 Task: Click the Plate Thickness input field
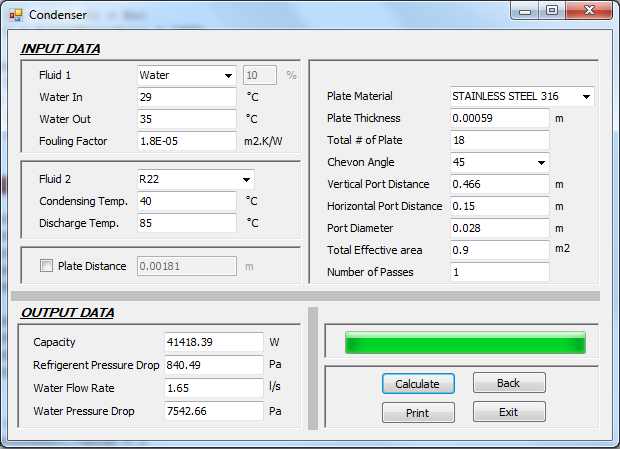click(x=499, y=118)
